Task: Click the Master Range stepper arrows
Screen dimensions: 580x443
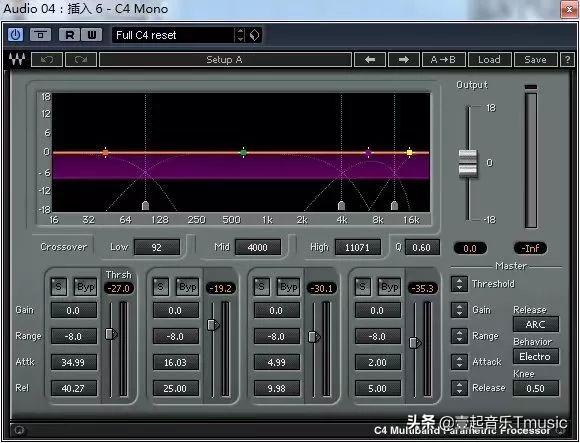Action: coord(459,336)
